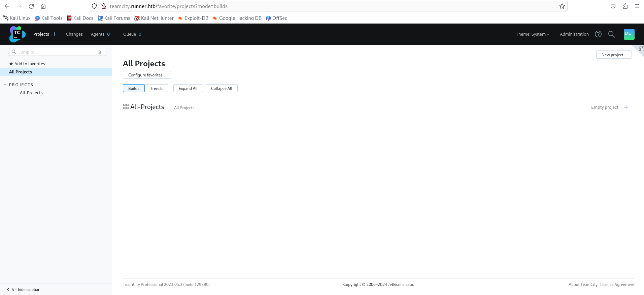Click the plus icon beside Empty project
Screen dimensions: 644x295
click(x=626, y=107)
